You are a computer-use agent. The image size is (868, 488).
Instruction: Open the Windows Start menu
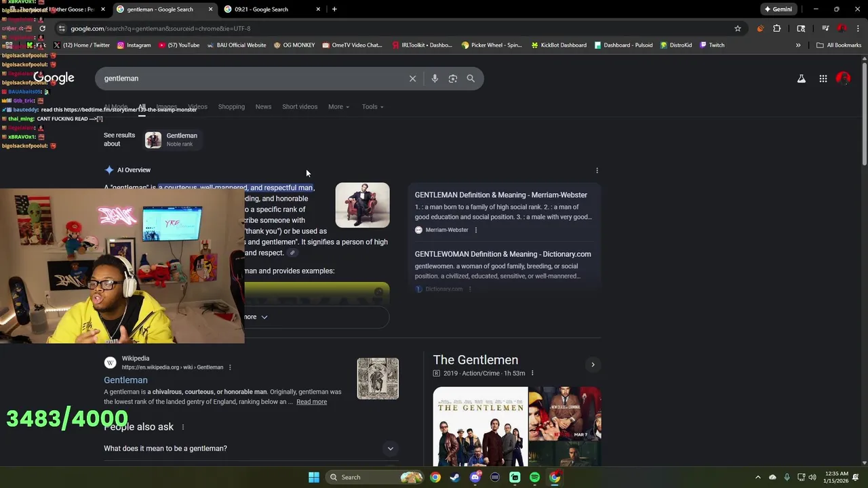314,477
